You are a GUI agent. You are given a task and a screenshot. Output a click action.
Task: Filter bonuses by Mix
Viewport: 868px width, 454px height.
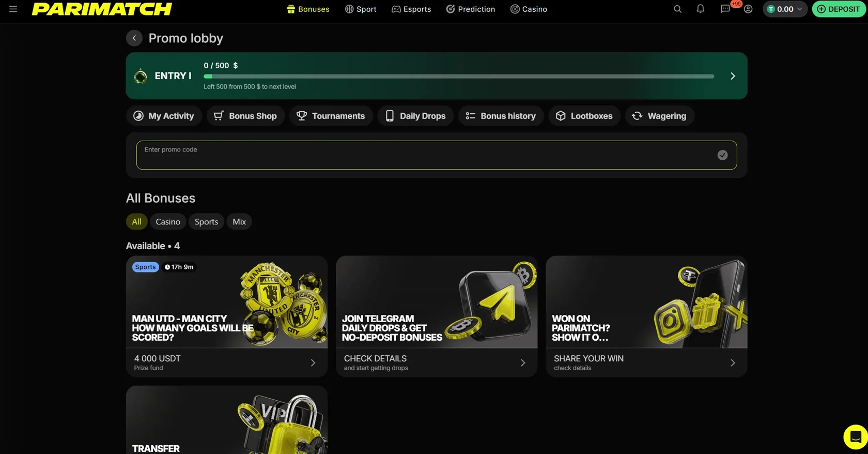point(239,222)
